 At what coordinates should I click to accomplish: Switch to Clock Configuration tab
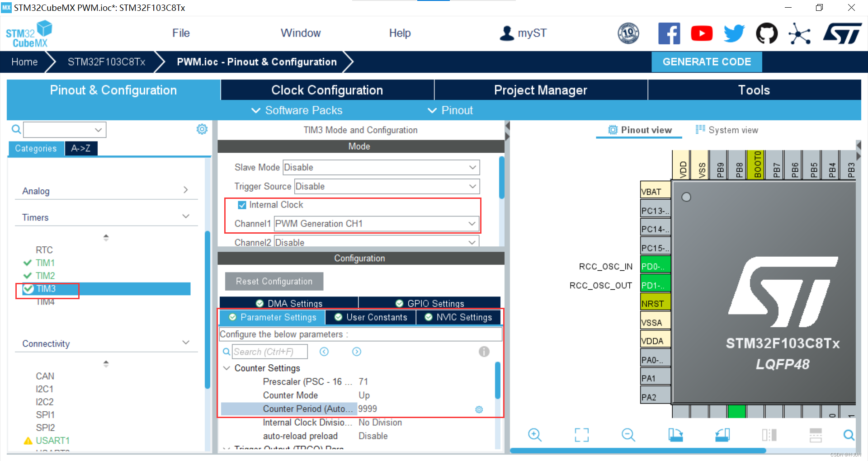click(x=327, y=90)
